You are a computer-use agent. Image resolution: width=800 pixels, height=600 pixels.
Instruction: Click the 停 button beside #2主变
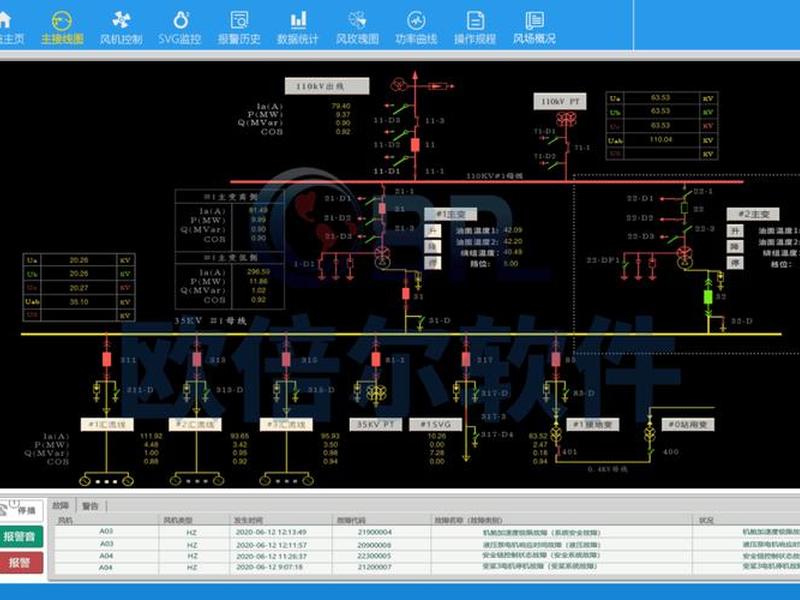[735, 263]
